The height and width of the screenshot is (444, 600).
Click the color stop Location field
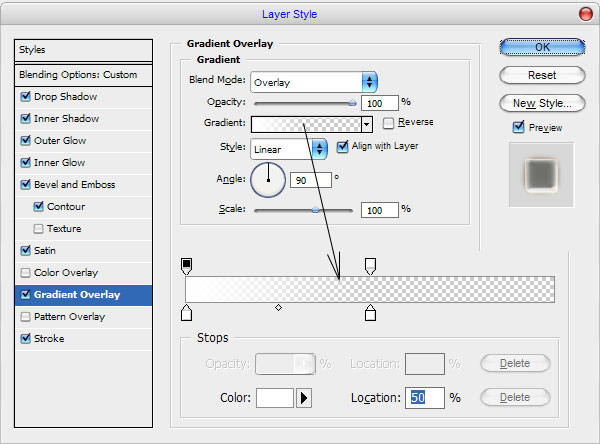(425, 398)
